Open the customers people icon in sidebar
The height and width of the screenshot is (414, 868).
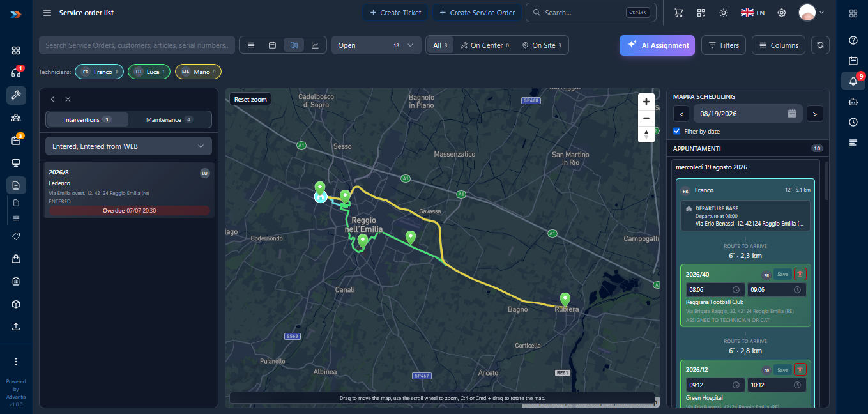coord(16,118)
